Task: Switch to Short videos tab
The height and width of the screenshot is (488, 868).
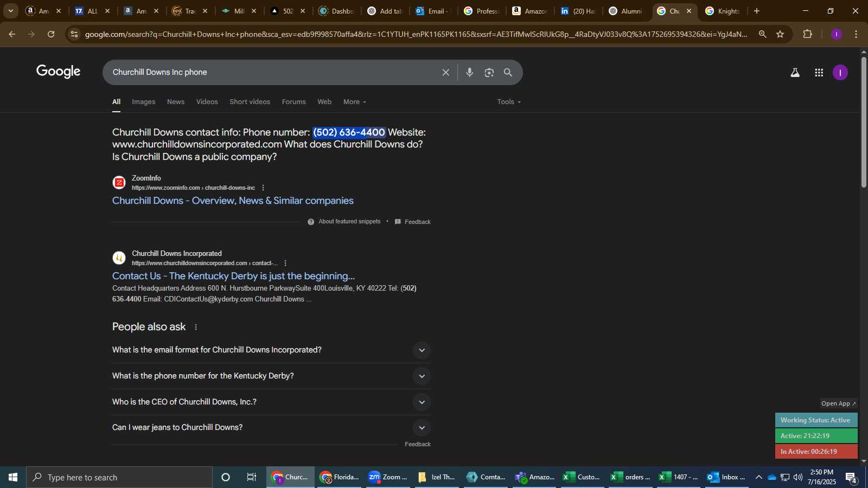Action: pos(250,102)
